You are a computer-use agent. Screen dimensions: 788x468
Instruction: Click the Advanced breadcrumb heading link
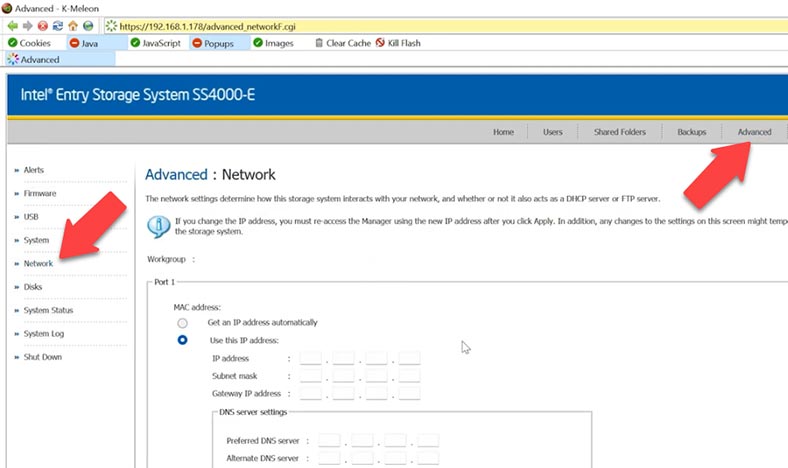pos(176,174)
